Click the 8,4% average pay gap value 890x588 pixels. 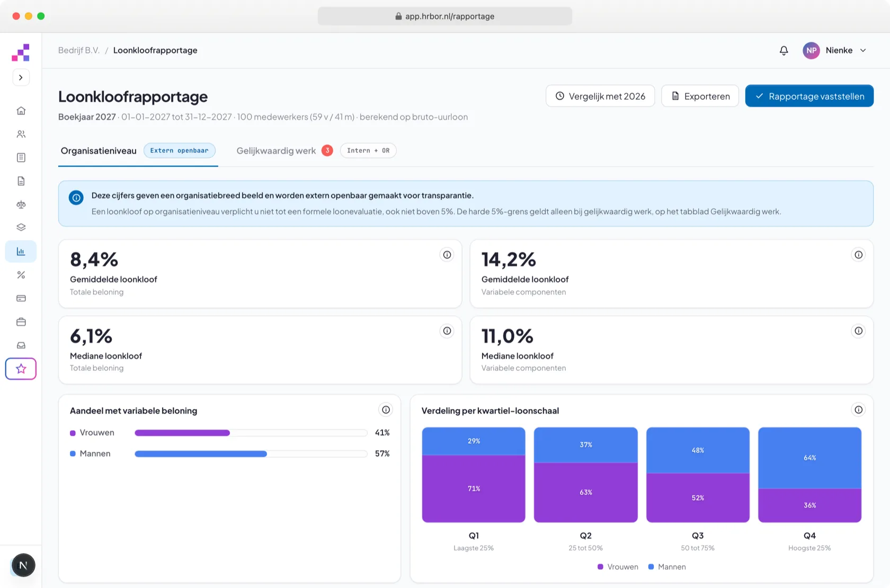click(x=94, y=260)
